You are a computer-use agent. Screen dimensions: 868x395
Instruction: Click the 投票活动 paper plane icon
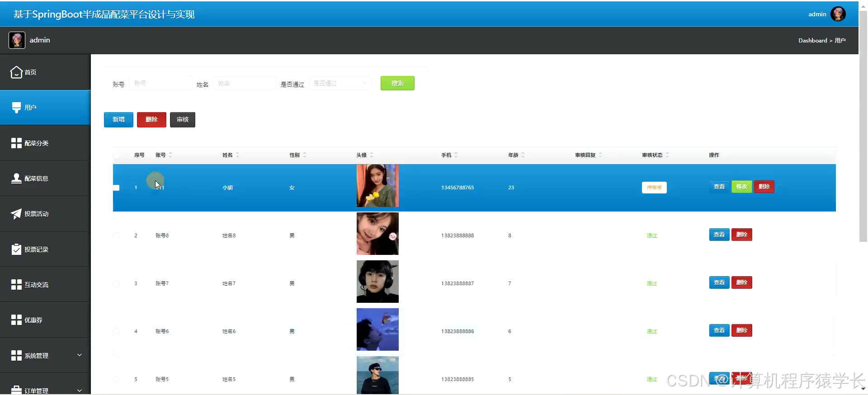tap(16, 214)
